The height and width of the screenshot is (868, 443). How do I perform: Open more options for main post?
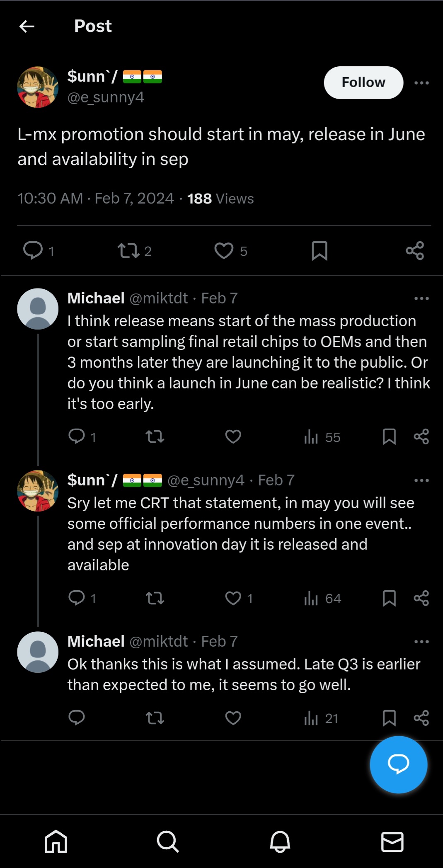[x=421, y=83]
